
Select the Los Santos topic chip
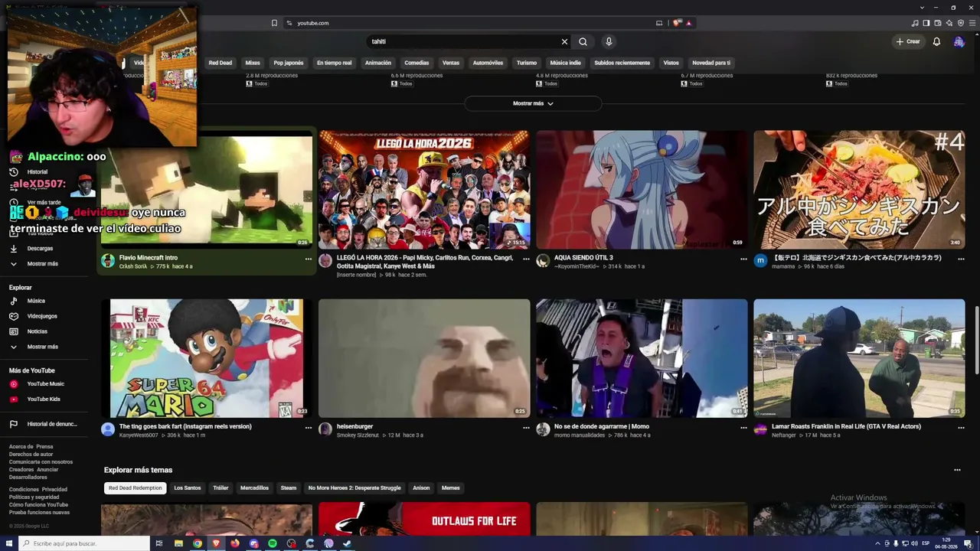(188, 487)
